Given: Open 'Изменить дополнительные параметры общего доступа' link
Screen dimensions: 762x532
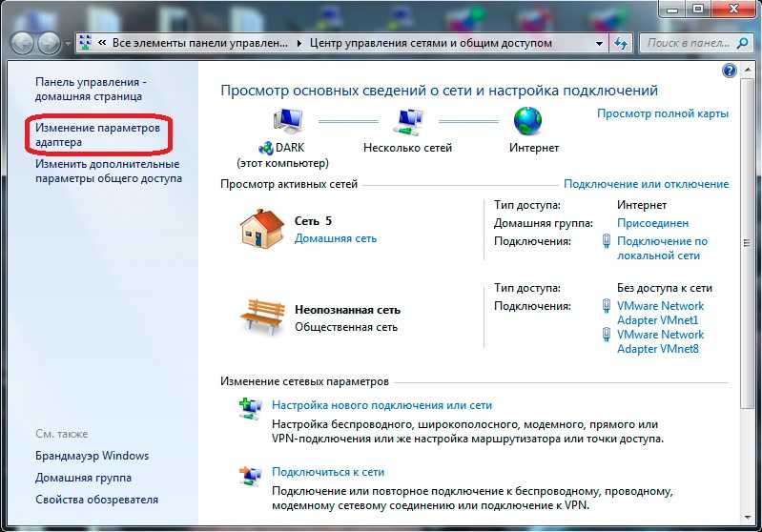Looking at the screenshot, I should pyautogui.click(x=109, y=171).
